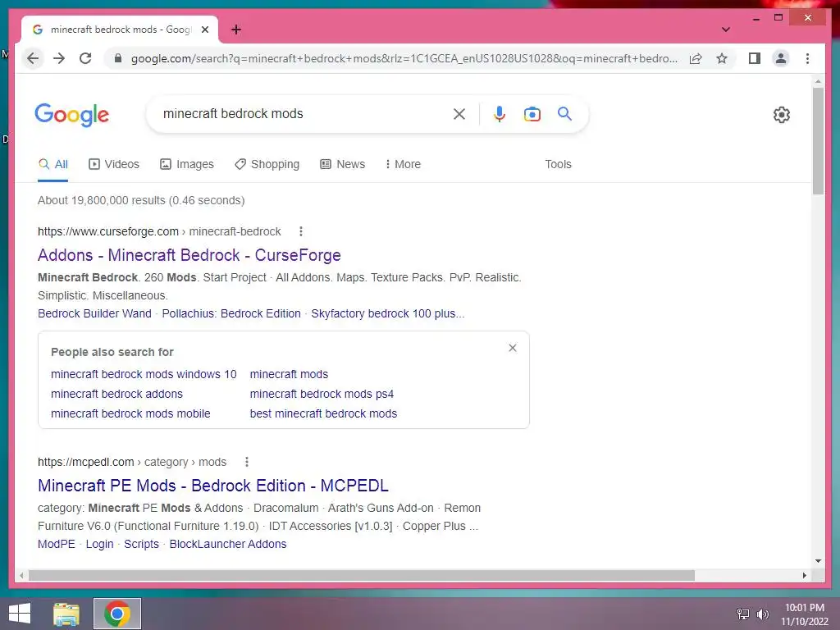The image size is (840, 630).
Task: Click the mcpedl.com URL breadcrumb
Action: [132, 462]
